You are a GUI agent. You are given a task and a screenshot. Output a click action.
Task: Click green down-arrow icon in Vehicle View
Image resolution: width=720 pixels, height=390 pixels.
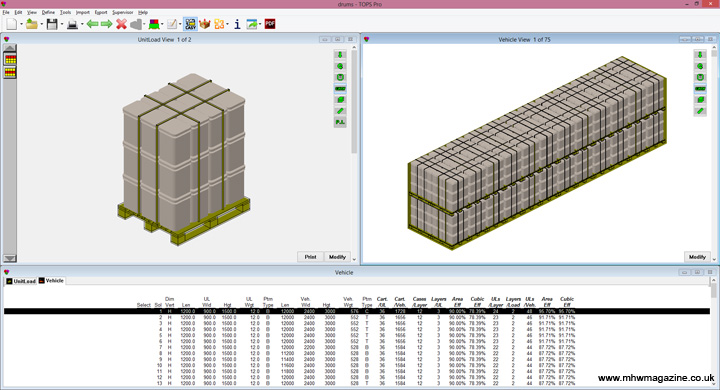click(x=700, y=55)
